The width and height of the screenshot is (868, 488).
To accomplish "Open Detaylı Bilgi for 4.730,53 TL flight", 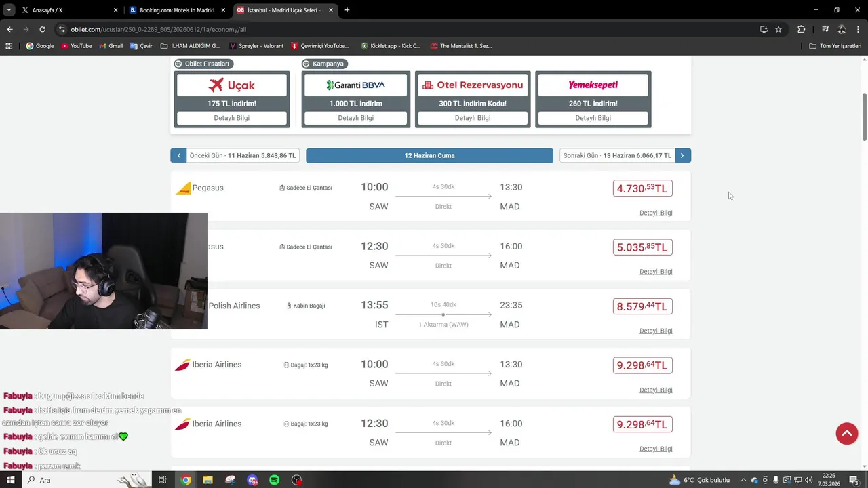I will (x=656, y=213).
